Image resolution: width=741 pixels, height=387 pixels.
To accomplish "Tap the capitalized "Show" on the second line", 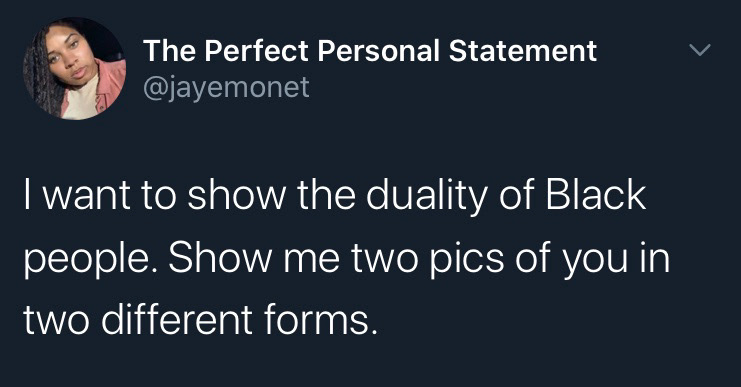I will tap(220, 258).
